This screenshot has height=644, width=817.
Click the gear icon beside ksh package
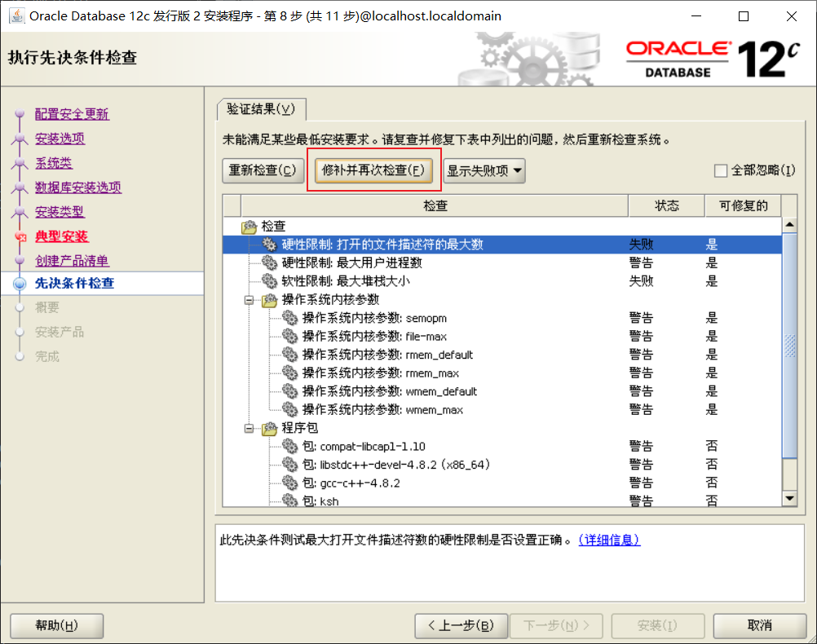[x=289, y=501]
